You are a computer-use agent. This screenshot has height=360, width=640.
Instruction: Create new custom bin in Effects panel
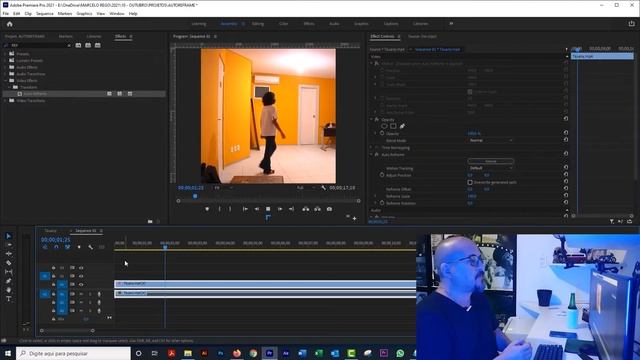tap(150, 221)
